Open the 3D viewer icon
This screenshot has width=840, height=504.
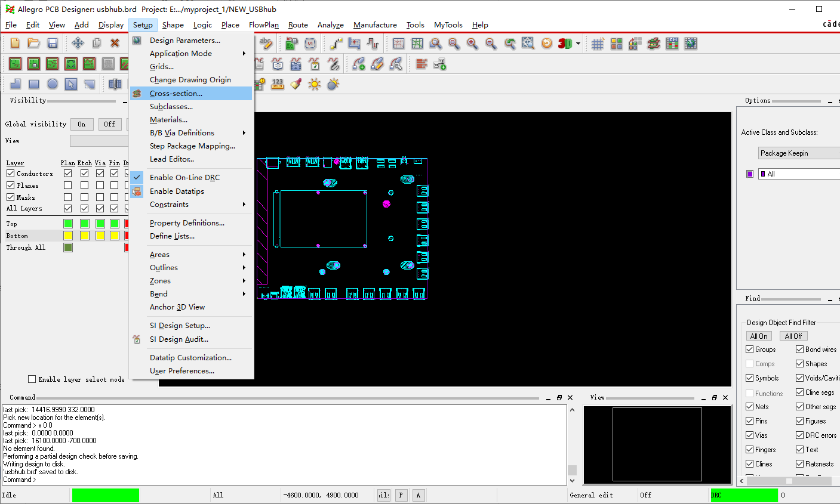565,44
